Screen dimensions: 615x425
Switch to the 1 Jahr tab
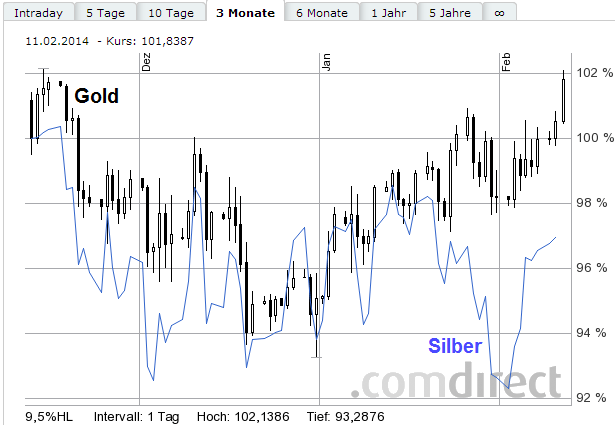click(x=388, y=13)
